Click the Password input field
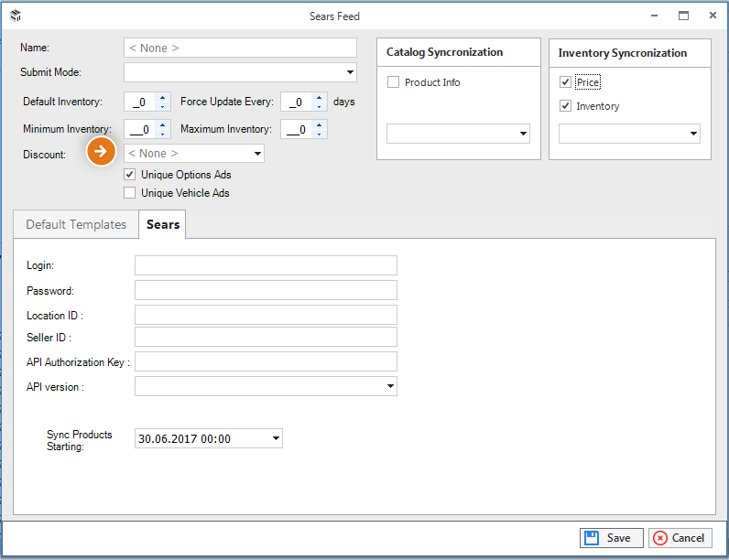This screenshot has height=560, width=729. pyautogui.click(x=266, y=290)
